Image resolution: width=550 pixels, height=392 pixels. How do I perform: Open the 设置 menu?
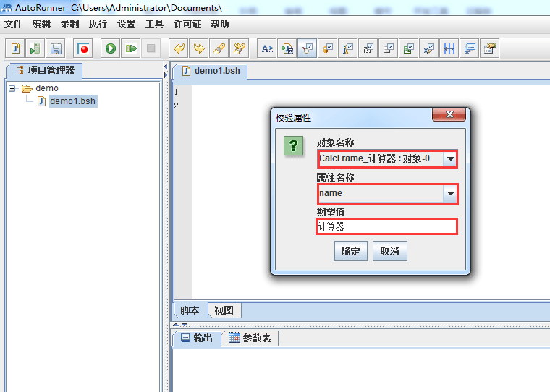coord(126,24)
